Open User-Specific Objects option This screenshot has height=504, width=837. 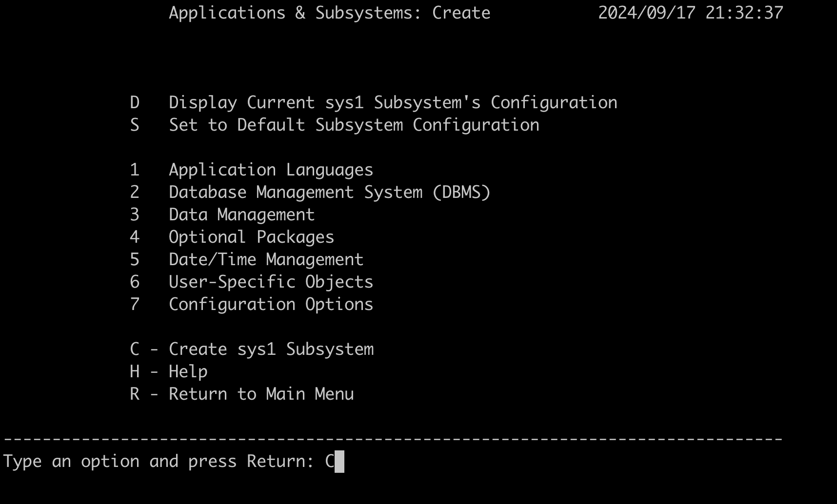[252, 282]
